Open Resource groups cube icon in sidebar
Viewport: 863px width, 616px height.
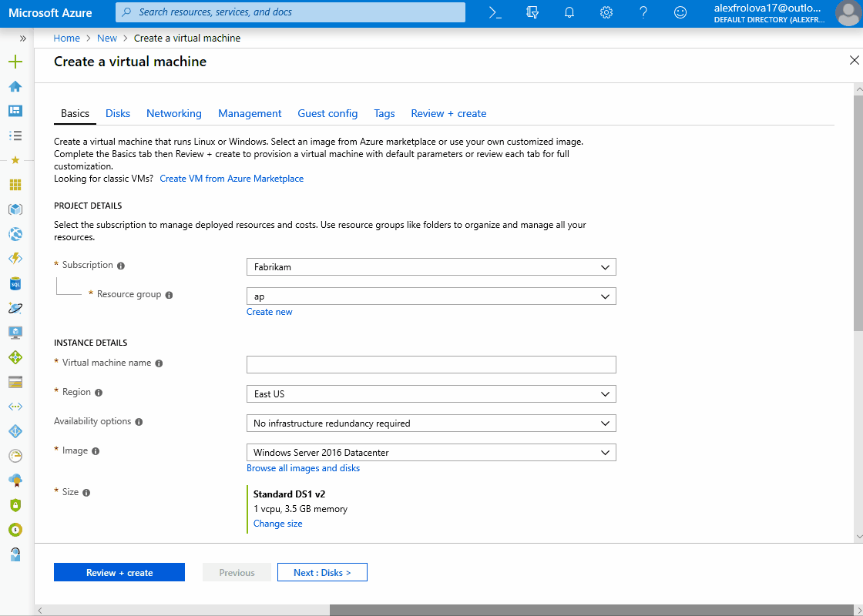click(15, 209)
